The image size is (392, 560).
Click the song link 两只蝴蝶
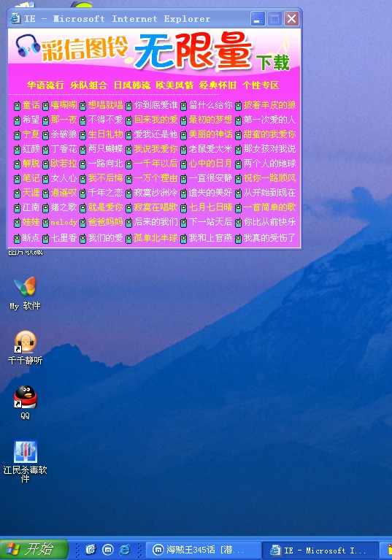click(x=105, y=149)
